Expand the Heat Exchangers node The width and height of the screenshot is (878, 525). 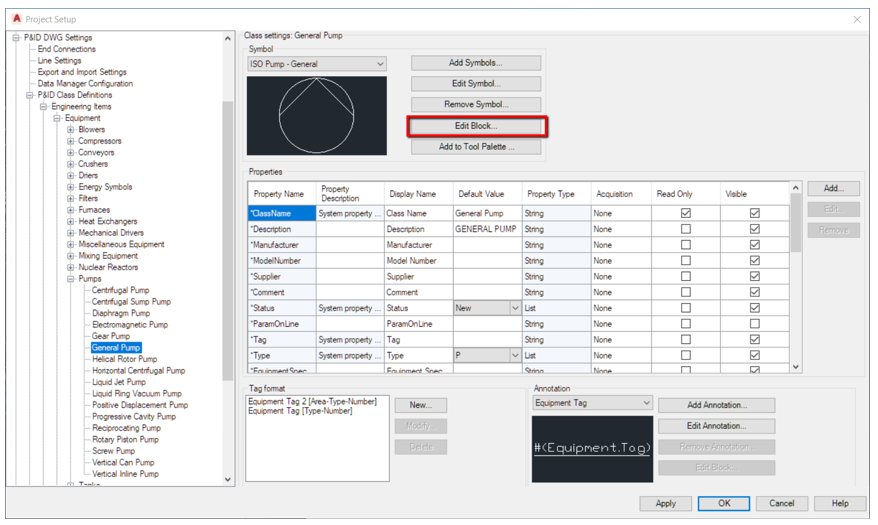click(x=71, y=221)
